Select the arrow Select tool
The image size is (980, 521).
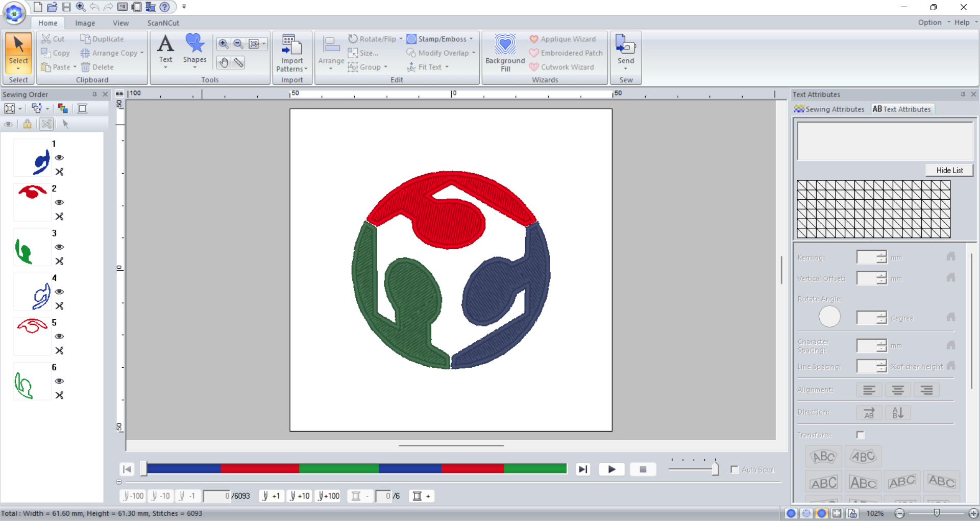point(18,53)
